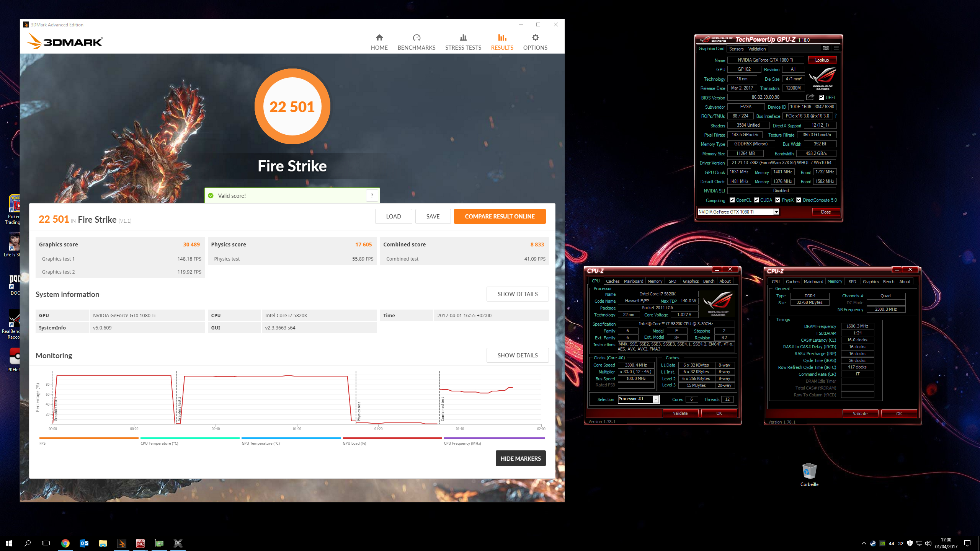
Task: Select the RESULTS tab in 3DMark
Action: point(502,42)
